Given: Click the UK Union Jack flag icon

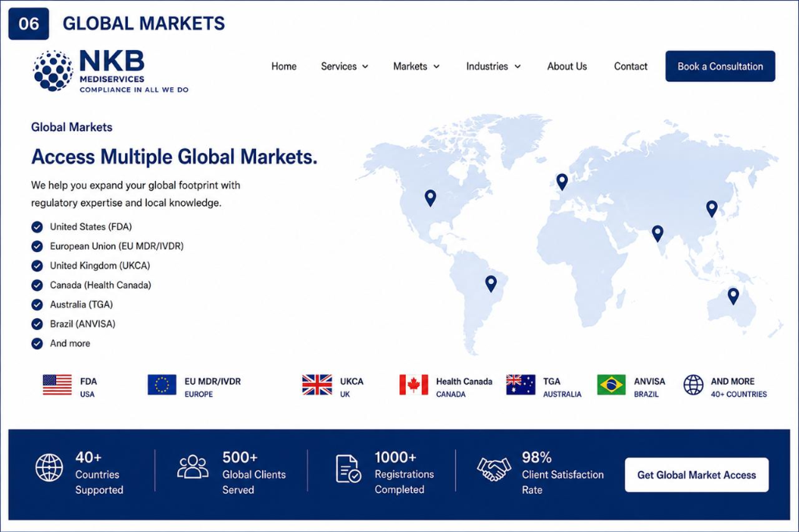Looking at the screenshot, I should (317, 385).
